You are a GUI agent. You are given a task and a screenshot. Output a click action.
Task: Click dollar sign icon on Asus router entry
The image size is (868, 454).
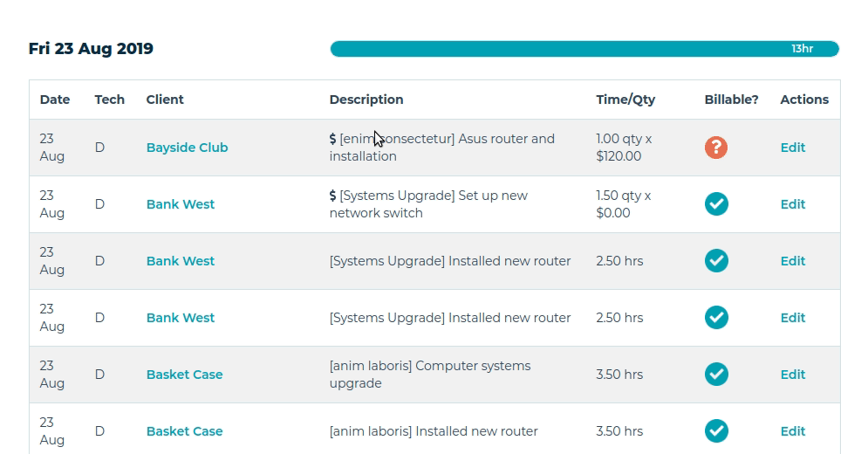332,139
